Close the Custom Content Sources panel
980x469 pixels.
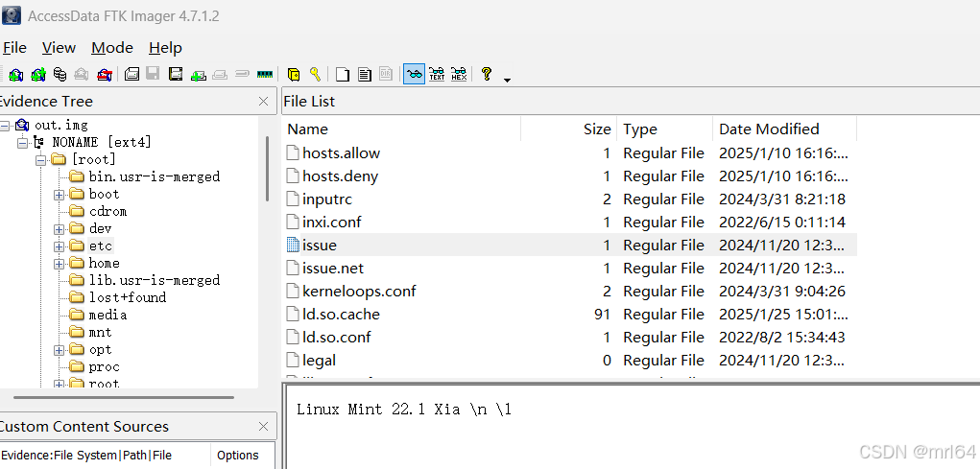(x=264, y=427)
